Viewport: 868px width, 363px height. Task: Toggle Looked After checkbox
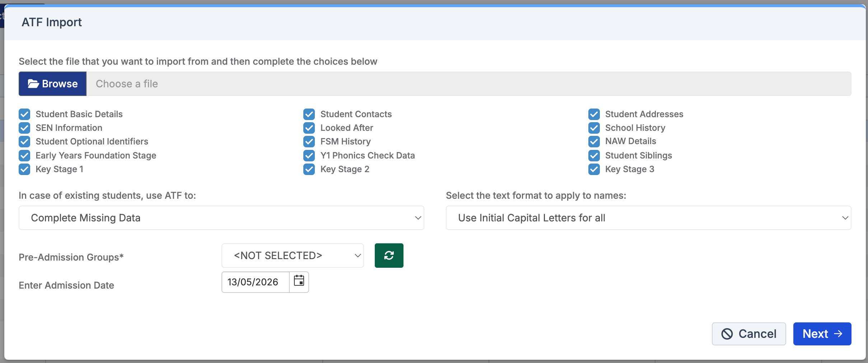point(309,128)
